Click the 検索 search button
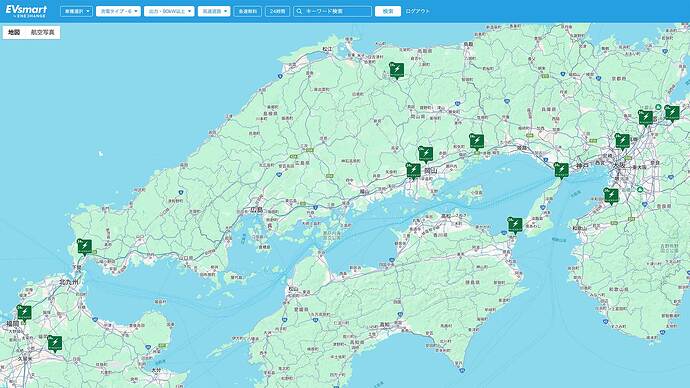690x388 pixels. click(x=388, y=11)
